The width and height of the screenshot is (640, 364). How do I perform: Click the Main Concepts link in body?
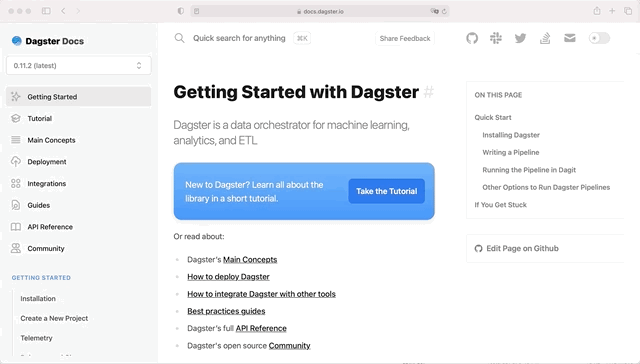click(250, 260)
